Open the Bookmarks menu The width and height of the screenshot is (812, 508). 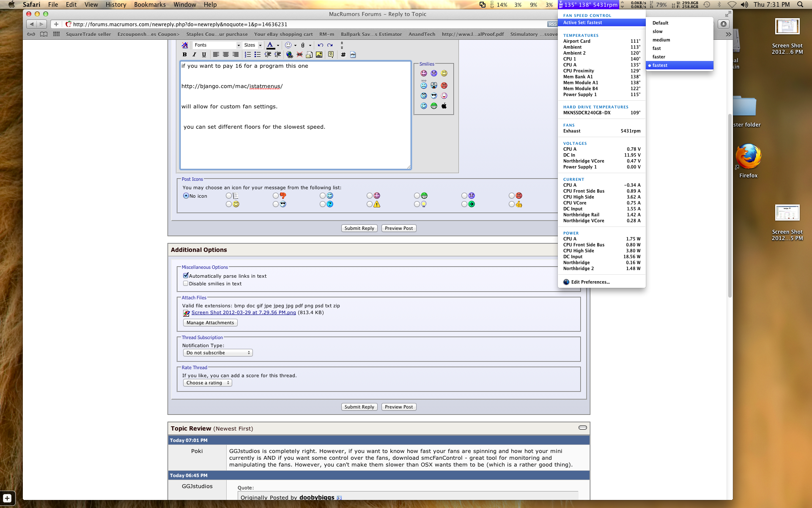point(150,5)
